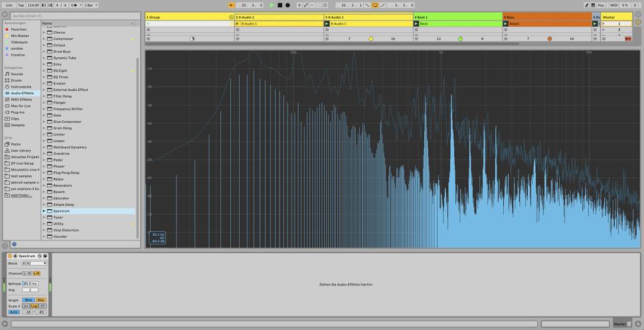Select the L+R channel option
Screen dimensions: 644x330
[37, 273]
